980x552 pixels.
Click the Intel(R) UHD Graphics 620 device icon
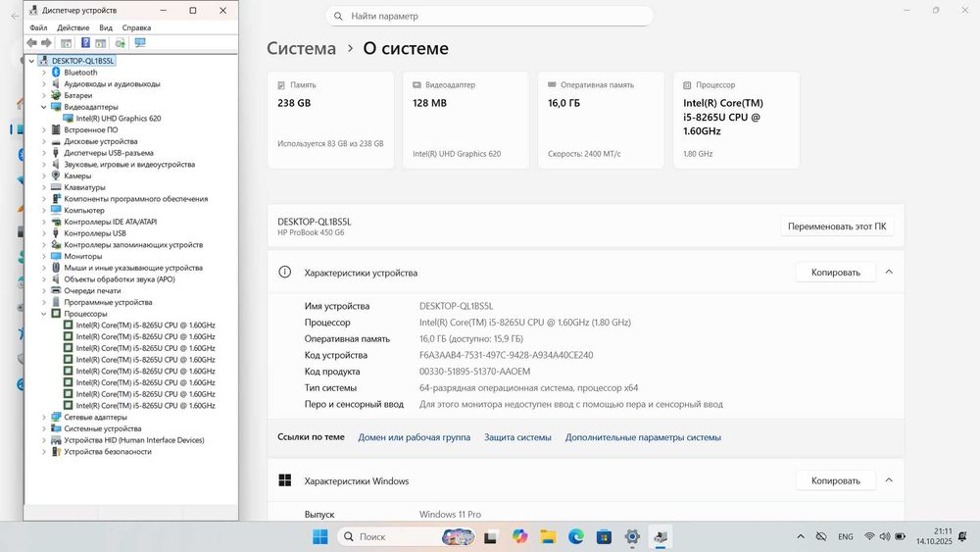tap(69, 119)
